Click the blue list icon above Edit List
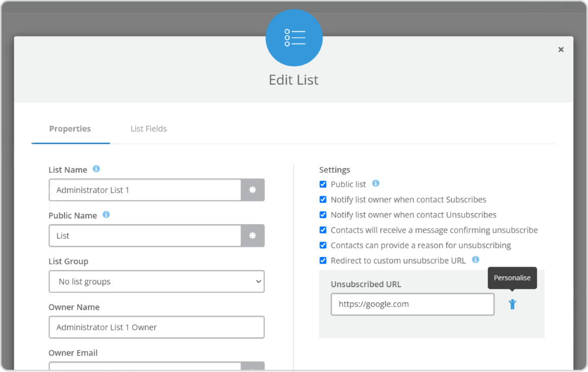This screenshot has width=588, height=372. point(294,38)
